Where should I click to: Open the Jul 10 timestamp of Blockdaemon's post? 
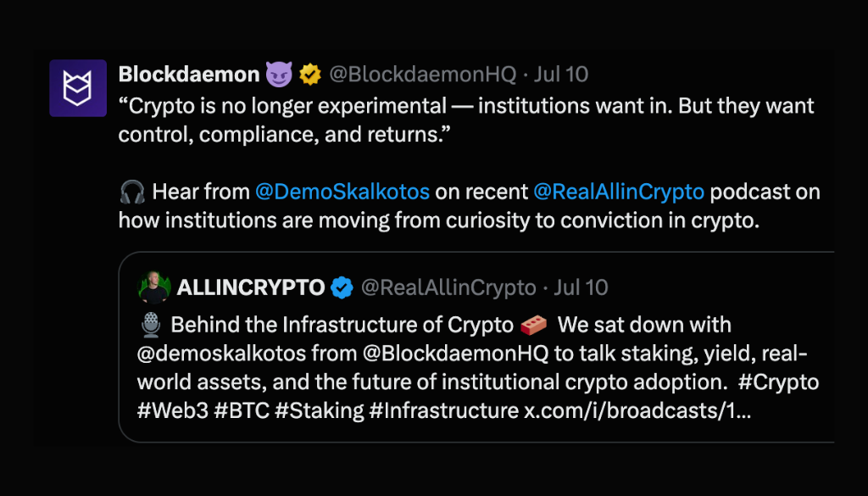pyautogui.click(x=561, y=75)
